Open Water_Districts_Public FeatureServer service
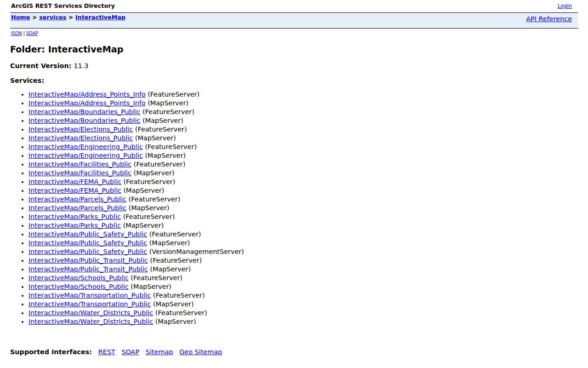The width and height of the screenshot is (588, 368). pyautogui.click(x=90, y=313)
